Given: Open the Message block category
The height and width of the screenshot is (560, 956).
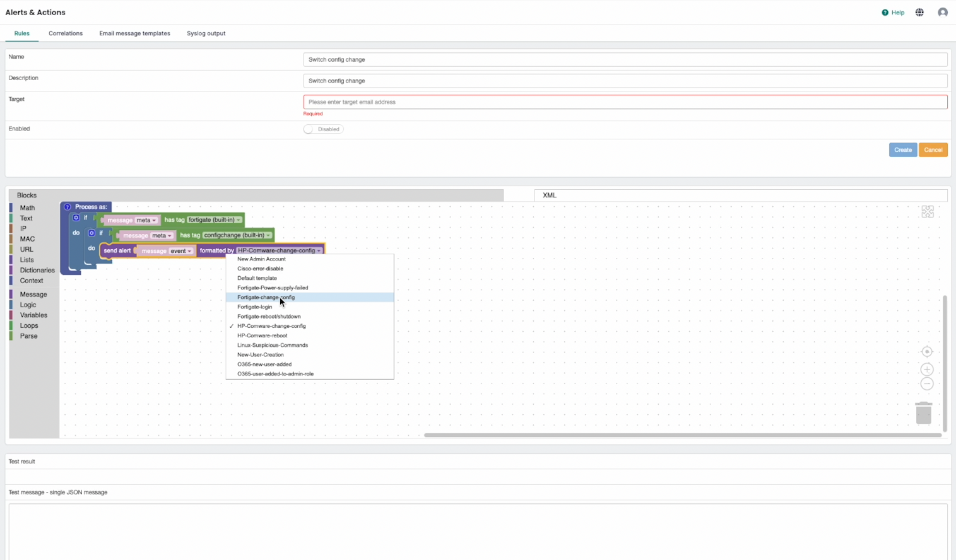Looking at the screenshot, I should click(33, 295).
